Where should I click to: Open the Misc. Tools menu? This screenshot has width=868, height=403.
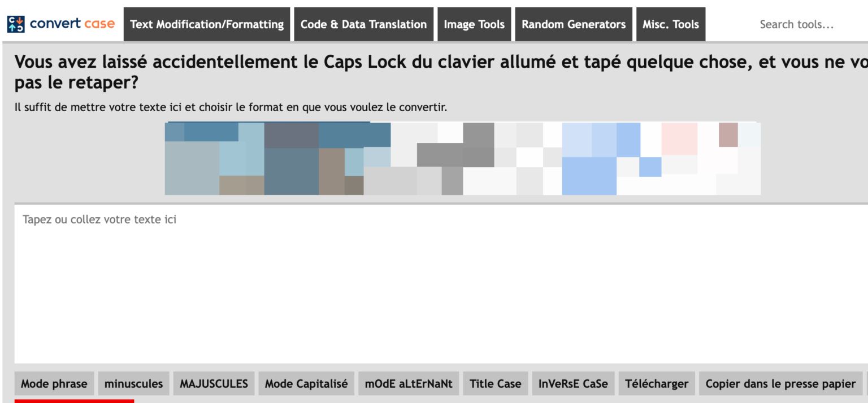[x=671, y=24]
